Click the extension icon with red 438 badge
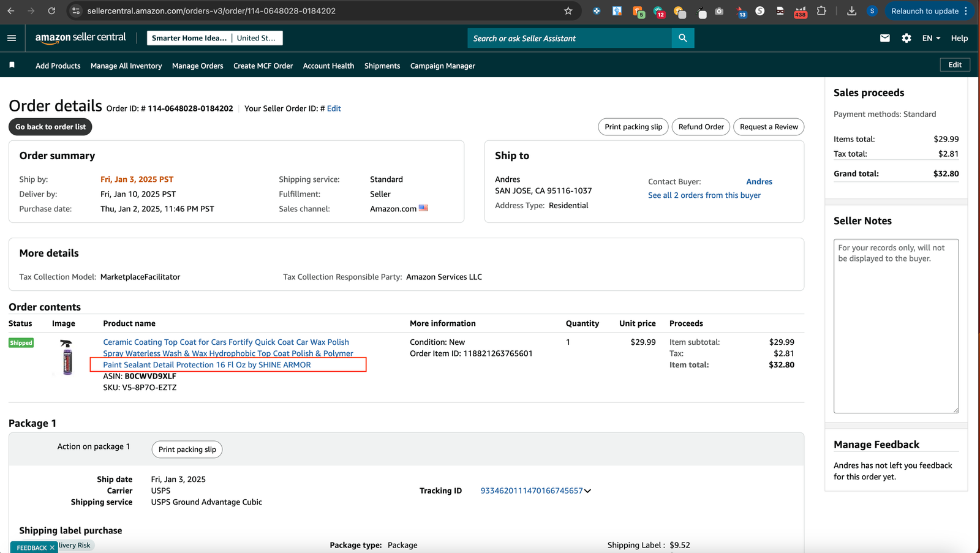 (801, 12)
